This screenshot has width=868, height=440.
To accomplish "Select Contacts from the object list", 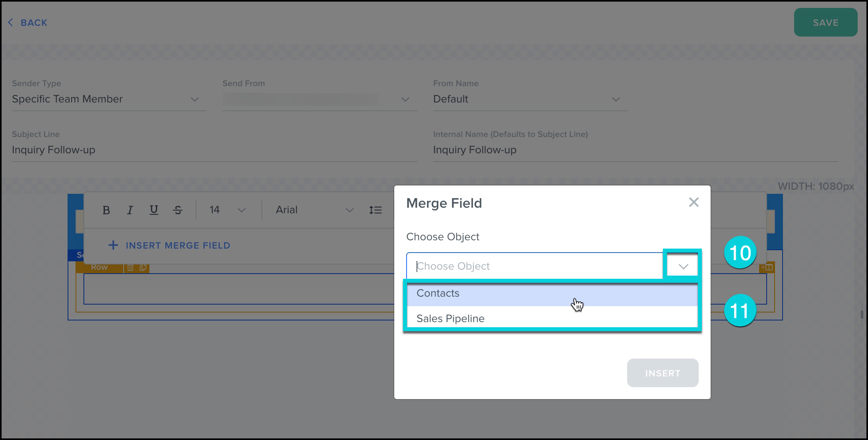I will click(438, 293).
